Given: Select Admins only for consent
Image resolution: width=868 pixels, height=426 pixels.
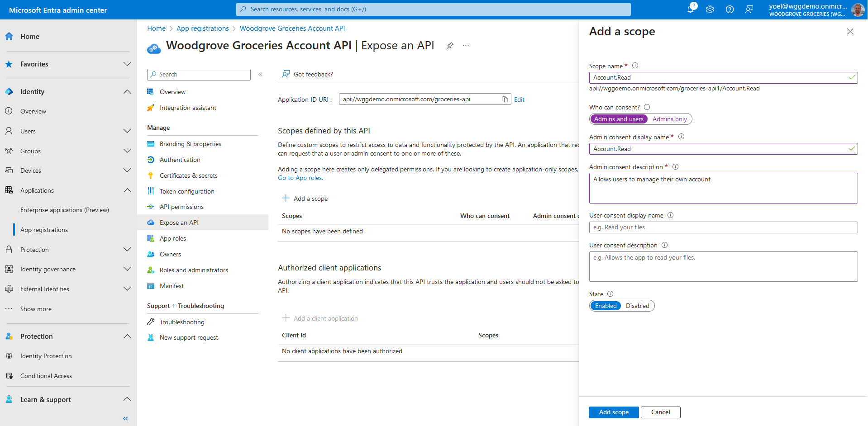Looking at the screenshot, I should coord(669,119).
